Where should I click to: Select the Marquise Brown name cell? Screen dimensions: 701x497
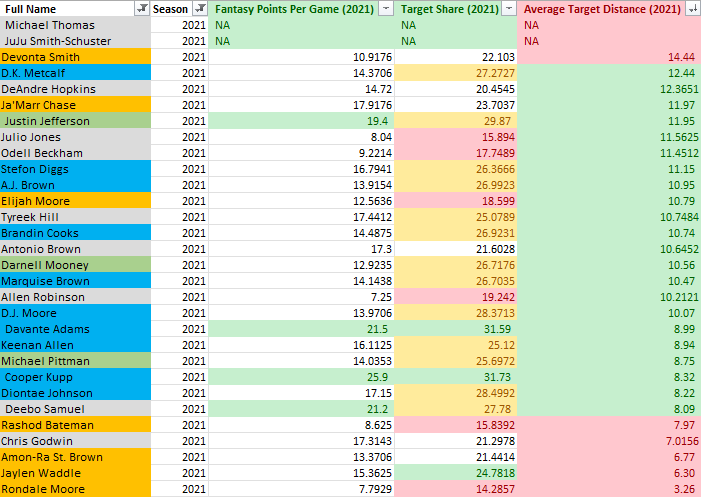pos(75,281)
